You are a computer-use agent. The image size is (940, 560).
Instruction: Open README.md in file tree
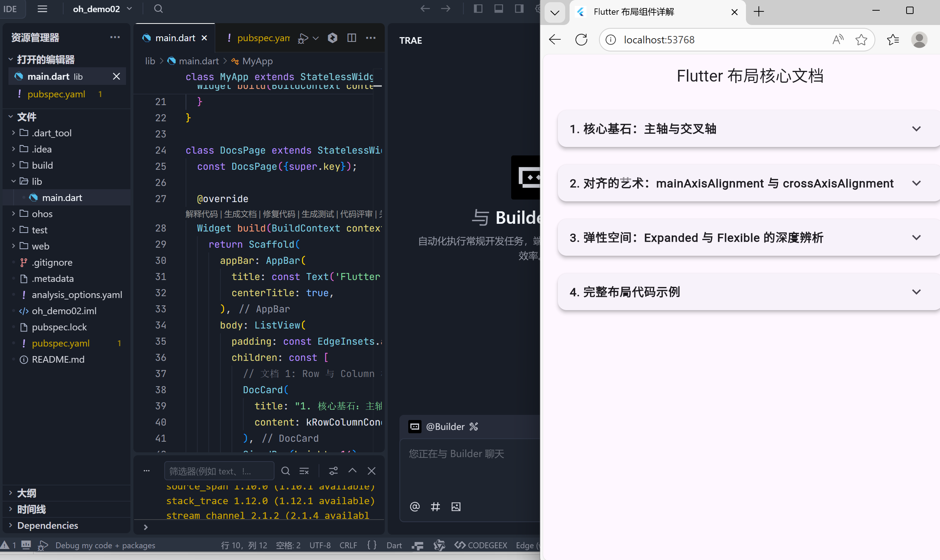tap(58, 359)
